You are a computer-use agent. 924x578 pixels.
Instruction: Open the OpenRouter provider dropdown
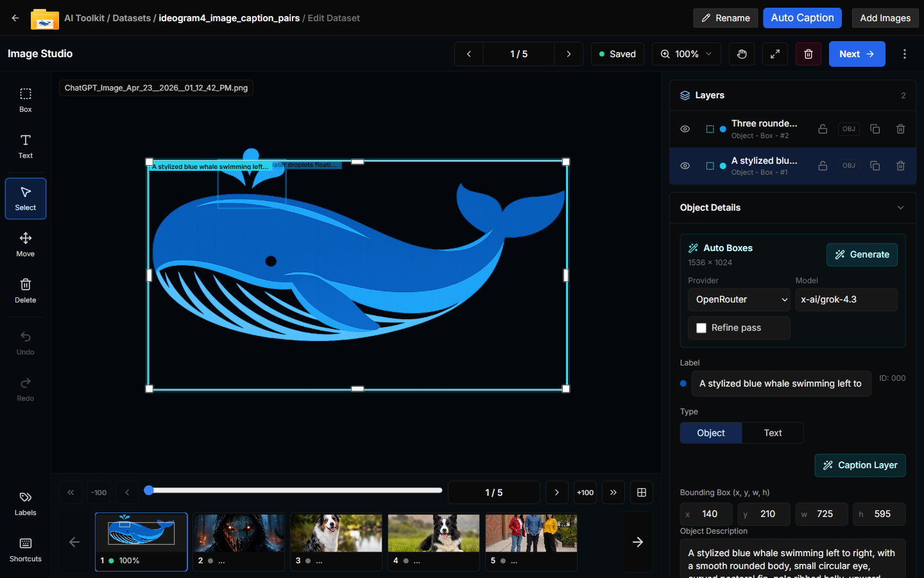739,299
